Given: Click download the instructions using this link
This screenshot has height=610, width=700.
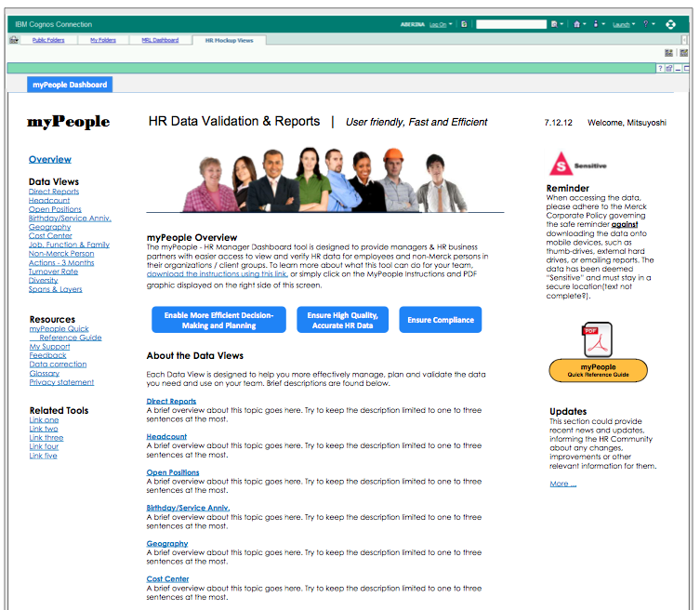Looking at the screenshot, I should click(x=217, y=274).
